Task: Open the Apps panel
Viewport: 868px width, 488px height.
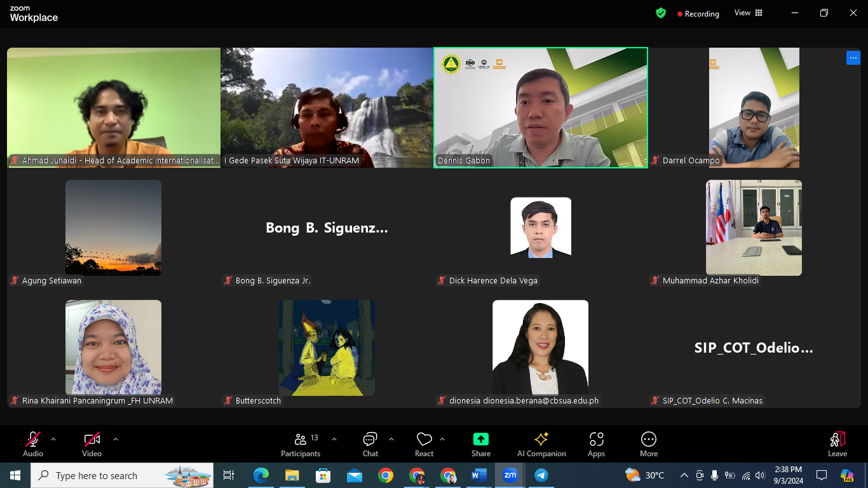Action: 596,444
